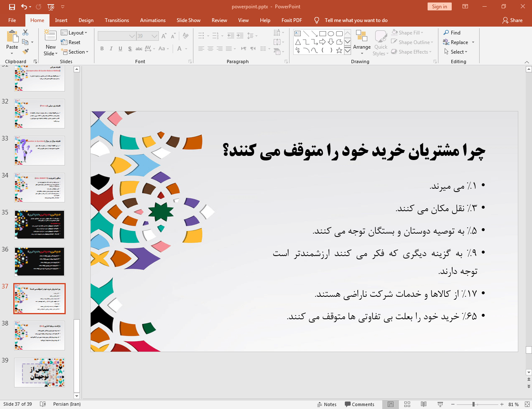Viewport: 532px width, 409px height.
Task: Switch to the Transitions ribbon tab
Action: pos(116,20)
